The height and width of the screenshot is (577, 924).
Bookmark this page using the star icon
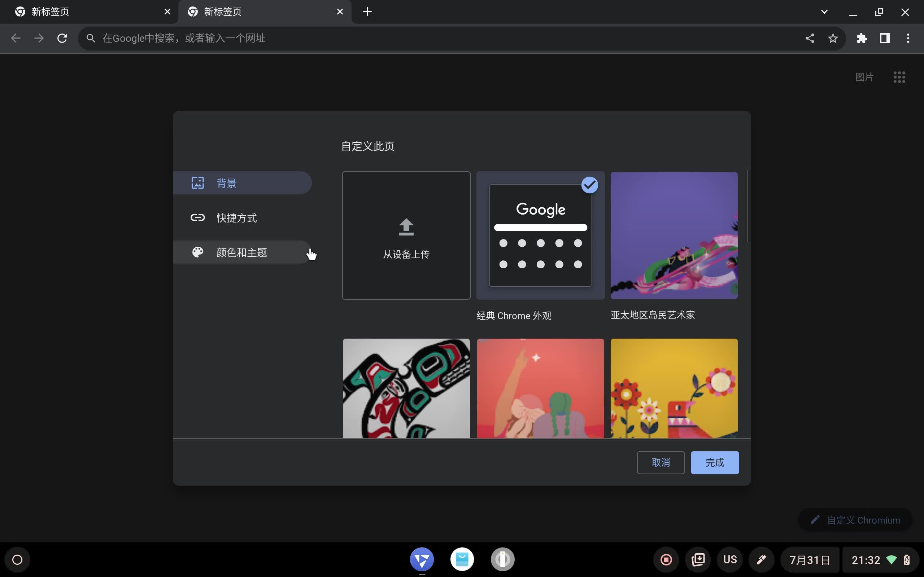click(832, 38)
